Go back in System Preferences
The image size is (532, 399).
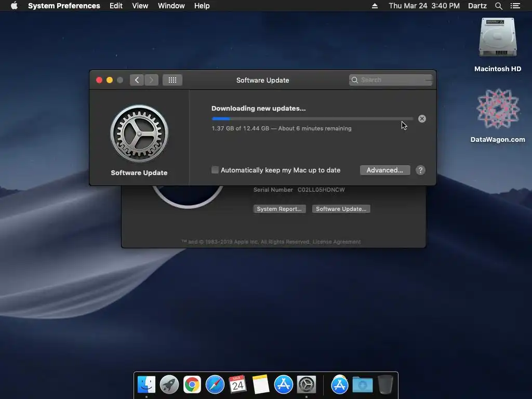[x=137, y=80]
